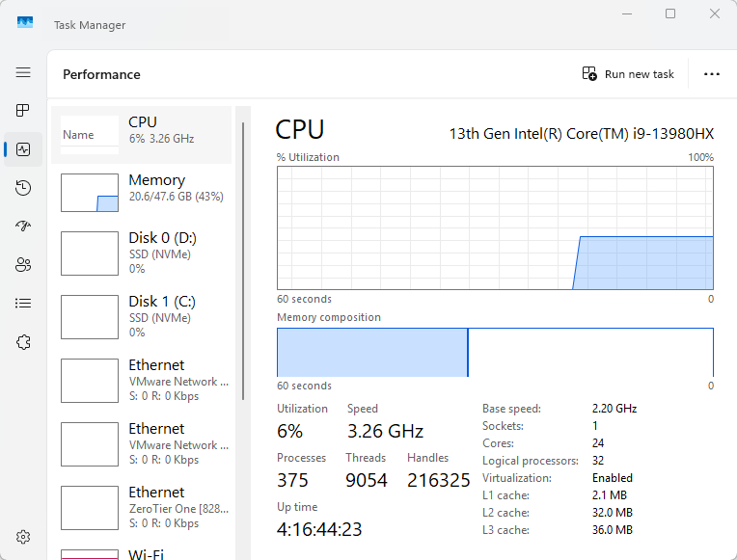Click the 13th Gen Intel Core i9-13980HX label

click(x=582, y=134)
